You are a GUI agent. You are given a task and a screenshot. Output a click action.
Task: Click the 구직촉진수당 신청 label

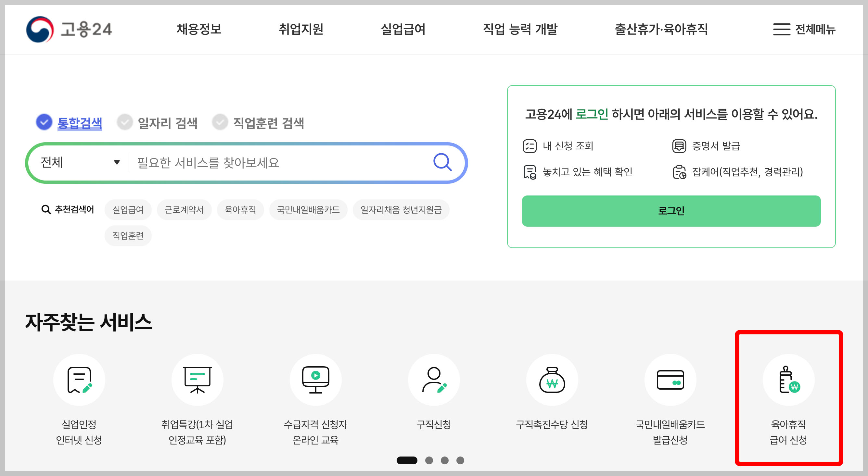[552, 424]
